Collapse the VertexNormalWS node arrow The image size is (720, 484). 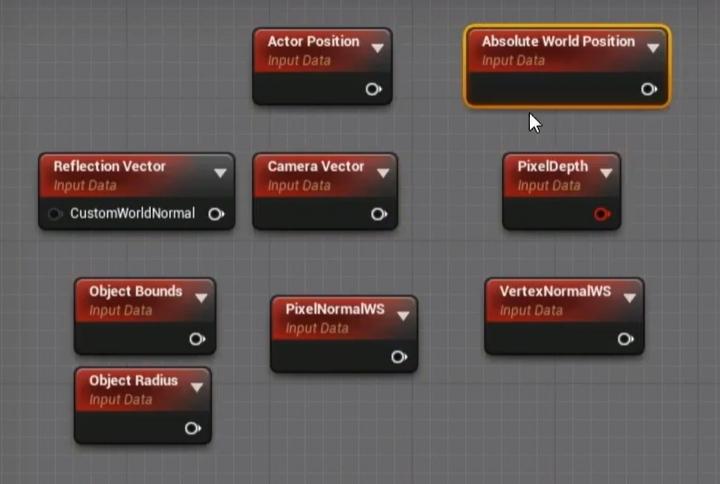630,298
